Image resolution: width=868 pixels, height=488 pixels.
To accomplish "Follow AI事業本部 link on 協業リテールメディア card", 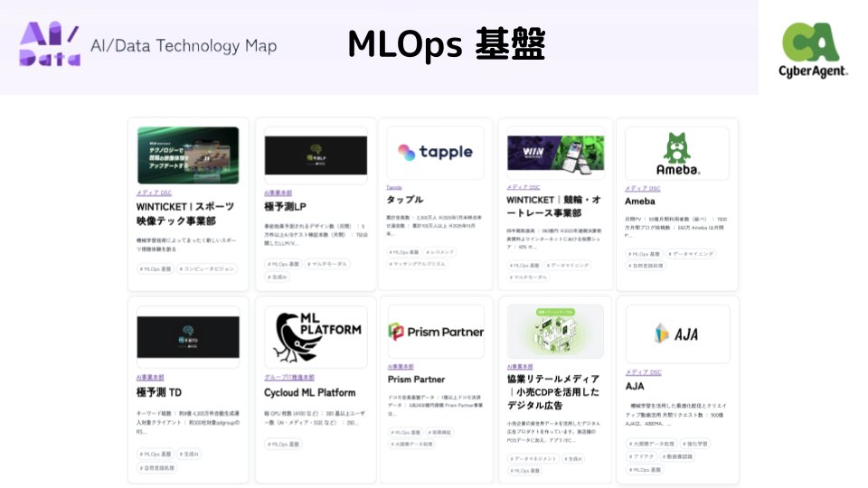I will (x=520, y=367).
